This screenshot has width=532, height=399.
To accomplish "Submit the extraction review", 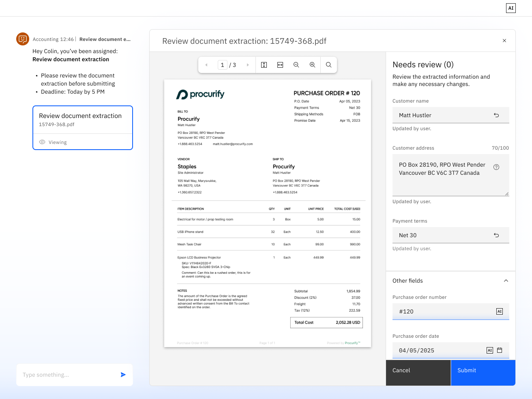I will 483,373.
